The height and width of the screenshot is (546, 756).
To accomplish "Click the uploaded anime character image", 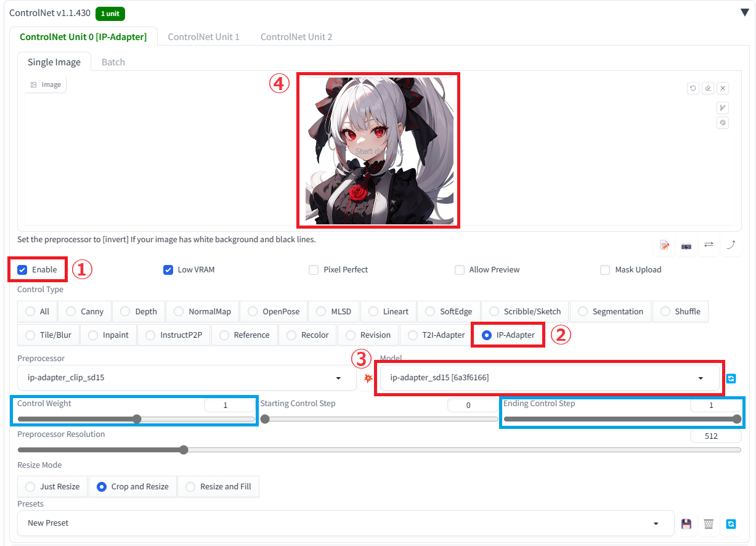I will (378, 150).
